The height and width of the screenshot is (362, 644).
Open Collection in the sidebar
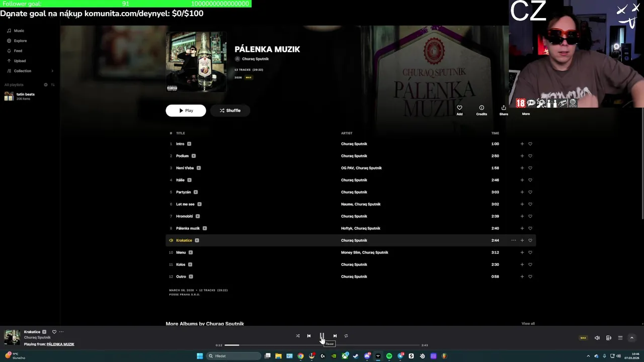pyautogui.click(x=22, y=71)
